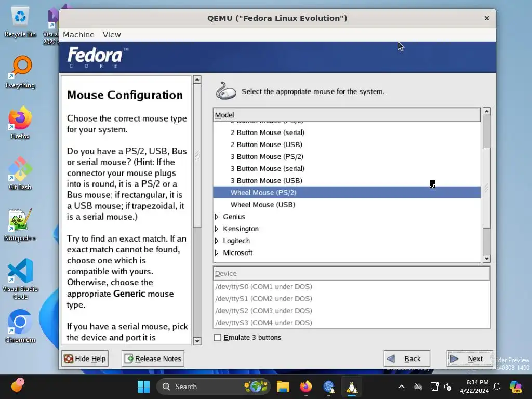Screen dimensions: 532x399
Task: Click the Hide Help button
Action: pos(85,358)
